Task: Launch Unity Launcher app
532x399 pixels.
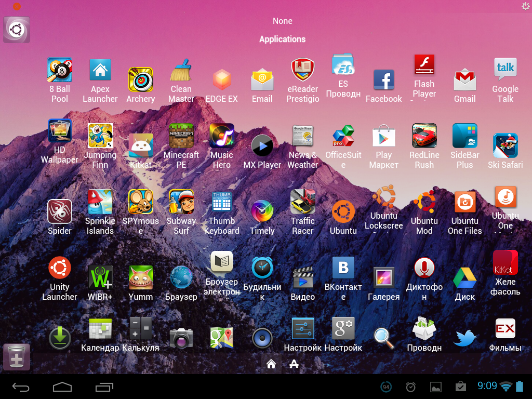Action: (x=59, y=268)
